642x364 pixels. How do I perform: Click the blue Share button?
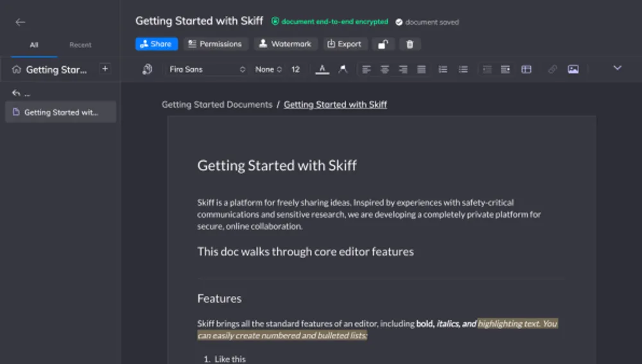[156, 44]
